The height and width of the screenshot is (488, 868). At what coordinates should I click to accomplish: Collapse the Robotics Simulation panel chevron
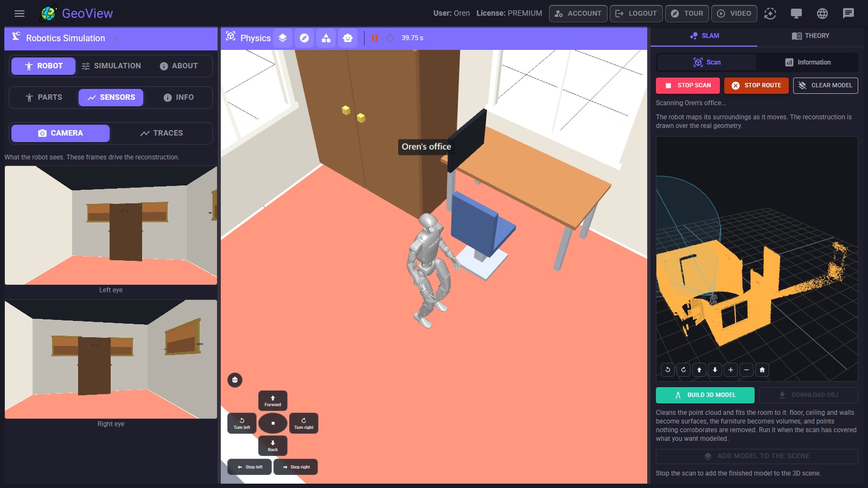(117, 38)
